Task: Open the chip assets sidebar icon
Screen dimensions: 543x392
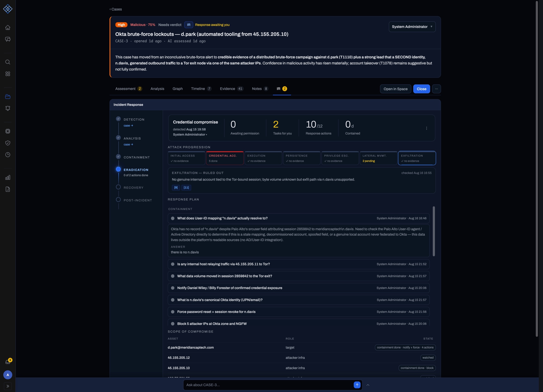Action: pos(8,131)
